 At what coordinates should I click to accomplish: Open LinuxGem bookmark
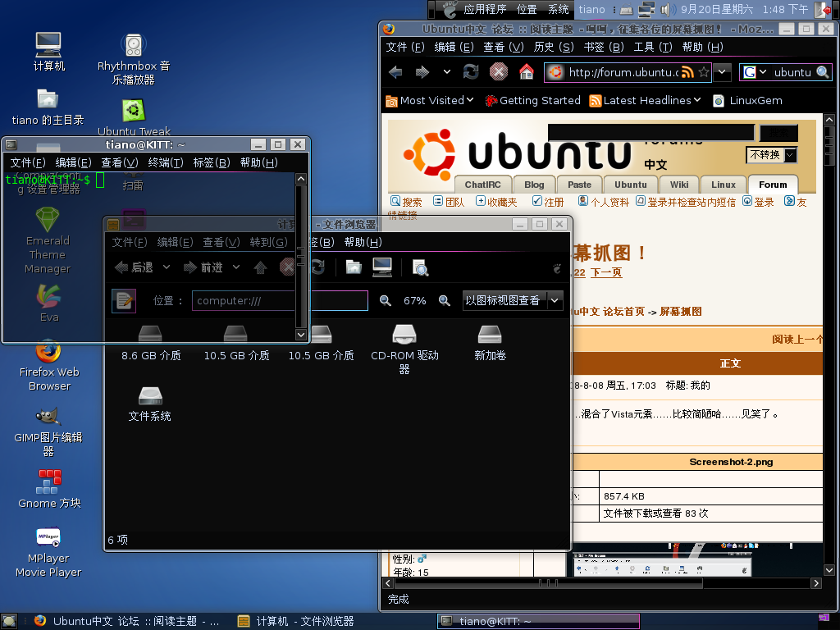tap(747, 100)
